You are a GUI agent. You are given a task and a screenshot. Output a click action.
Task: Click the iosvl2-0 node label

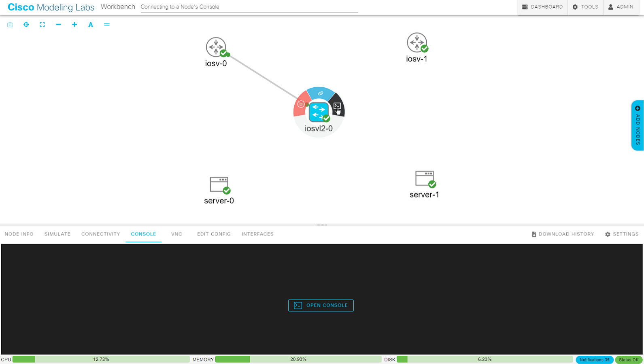tap(319, 129)
